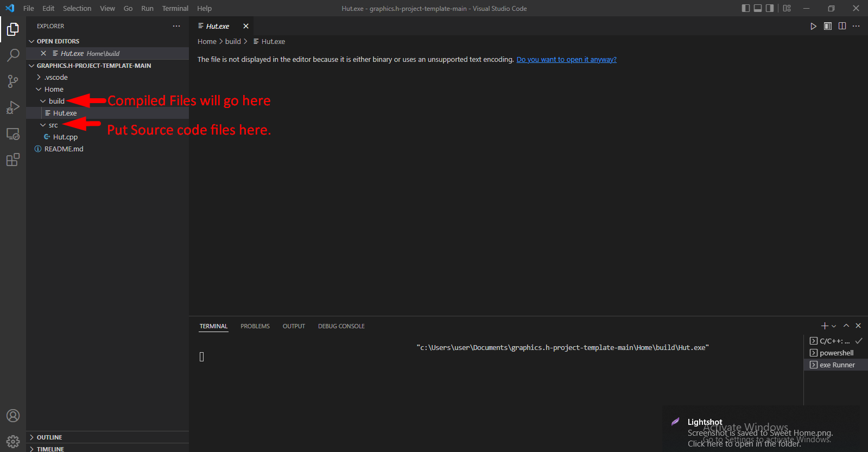The image size is (868, 452).
Task: Toggle the secondary side bar layout
Action: (770, 8)
